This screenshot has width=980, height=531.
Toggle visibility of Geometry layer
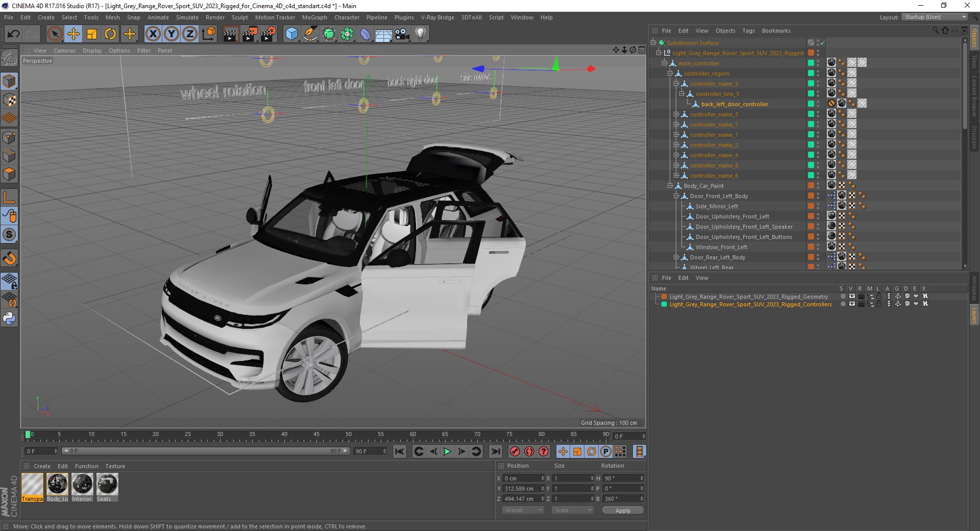tap(851, 297)
